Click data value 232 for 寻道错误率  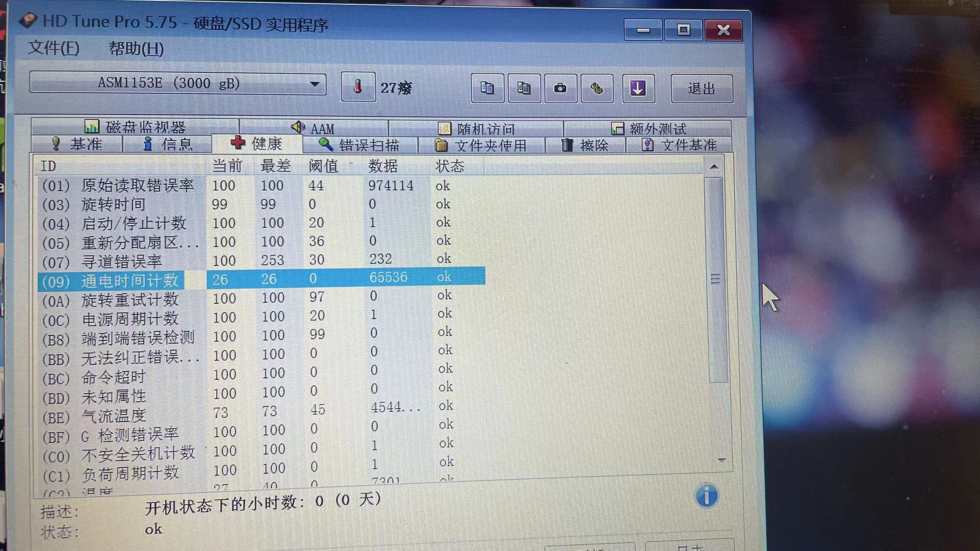coord(381,259)
